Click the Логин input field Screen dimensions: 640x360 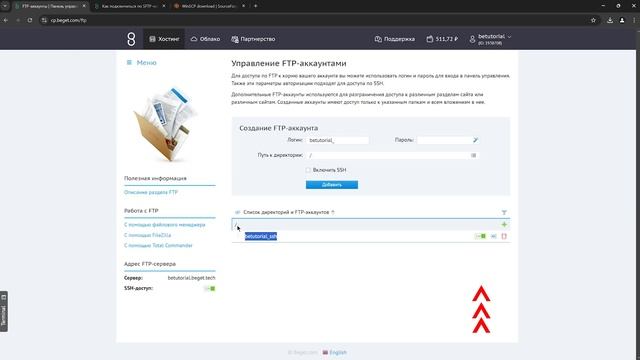[338, 140]
